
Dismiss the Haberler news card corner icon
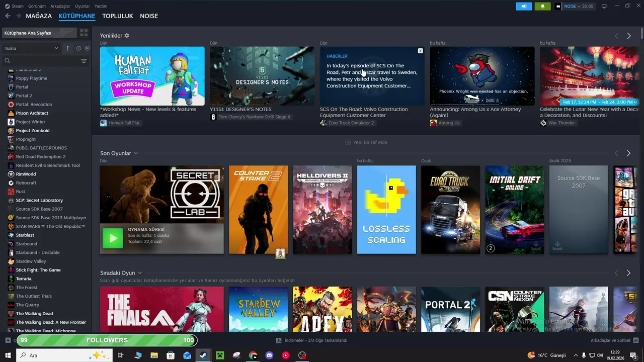[420, 51]
